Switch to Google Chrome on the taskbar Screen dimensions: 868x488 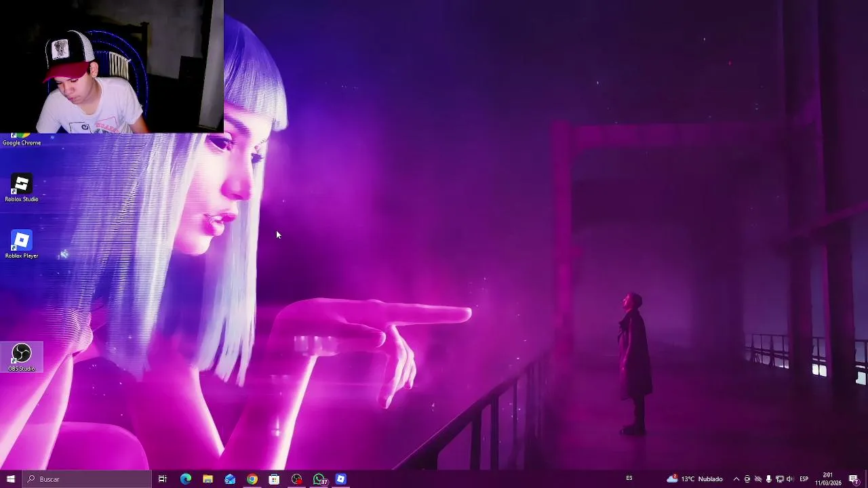click(x=252, y=479)
